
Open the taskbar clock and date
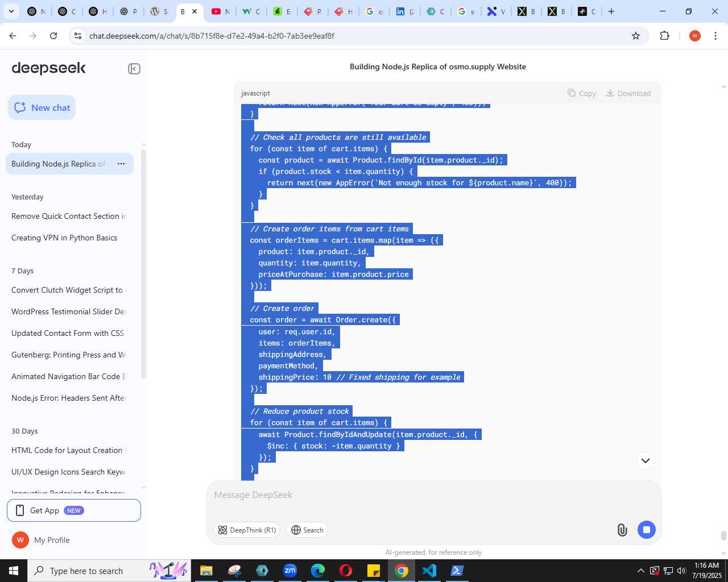click(706, 571)
